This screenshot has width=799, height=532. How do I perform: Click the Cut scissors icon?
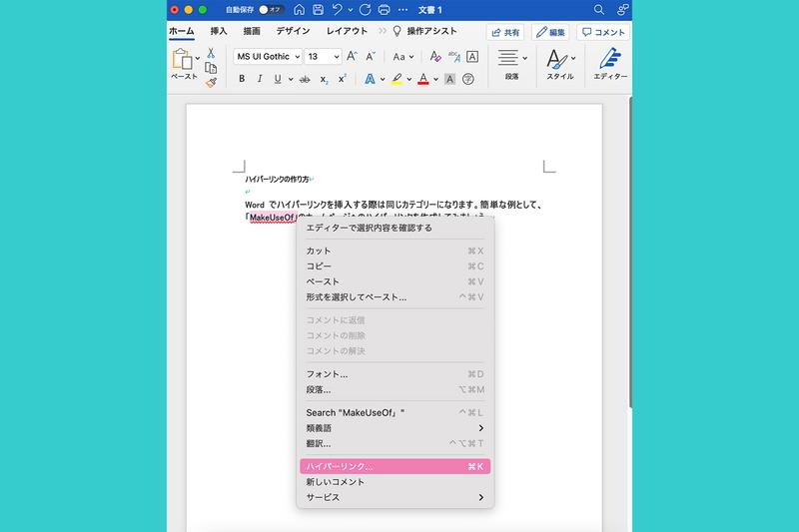point(211,53)
